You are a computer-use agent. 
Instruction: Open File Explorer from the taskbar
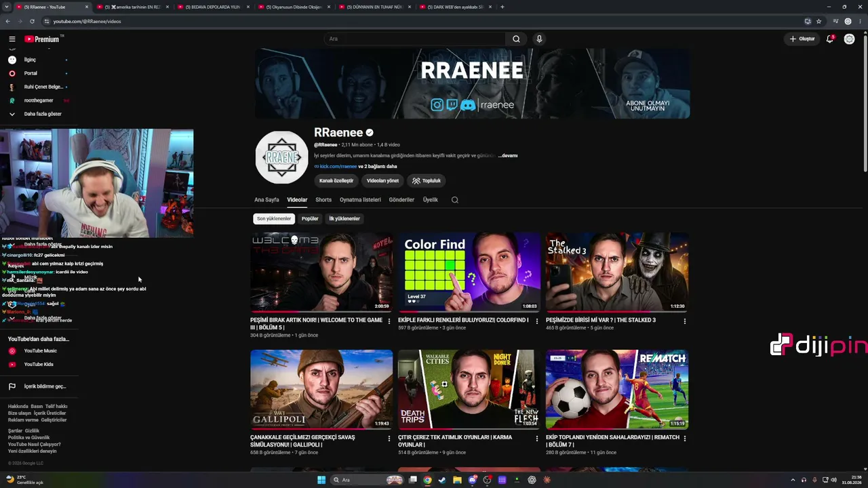457,480
